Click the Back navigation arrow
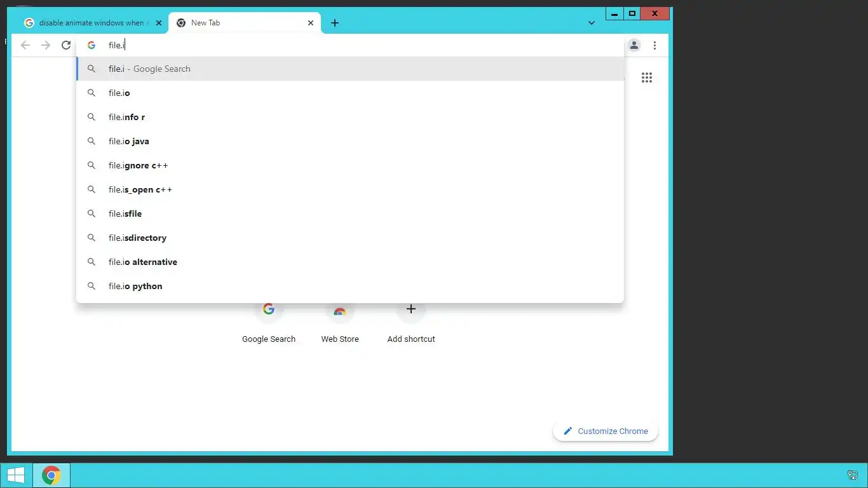 (x=25, y=45)
